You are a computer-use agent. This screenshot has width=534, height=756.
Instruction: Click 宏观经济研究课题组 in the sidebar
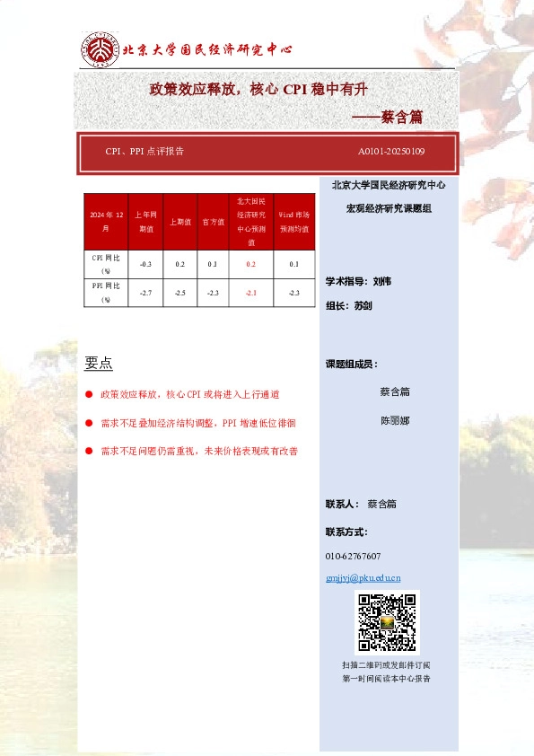pos(389,208)
